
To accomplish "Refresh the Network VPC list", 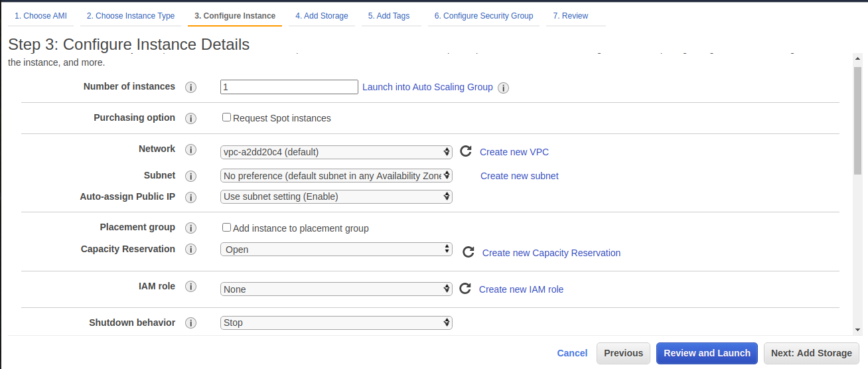I will click(465, 151).
